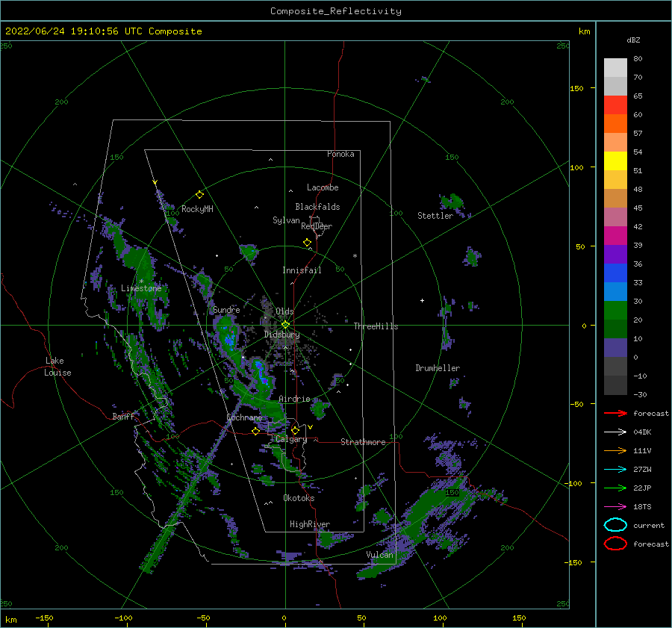Click the Drumheller label
This screenshot has height=628, width=672.
click(x=438, y=368)
